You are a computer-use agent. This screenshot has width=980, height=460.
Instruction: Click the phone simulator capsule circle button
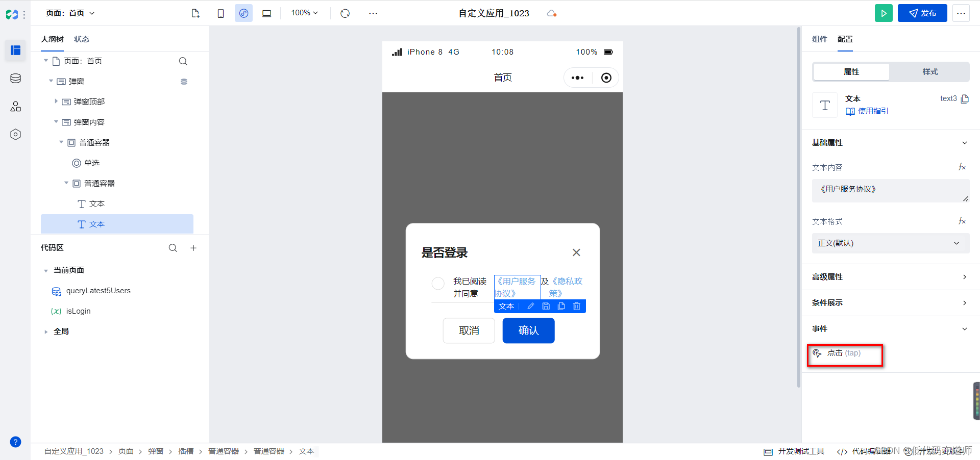[x=606, y=78]
